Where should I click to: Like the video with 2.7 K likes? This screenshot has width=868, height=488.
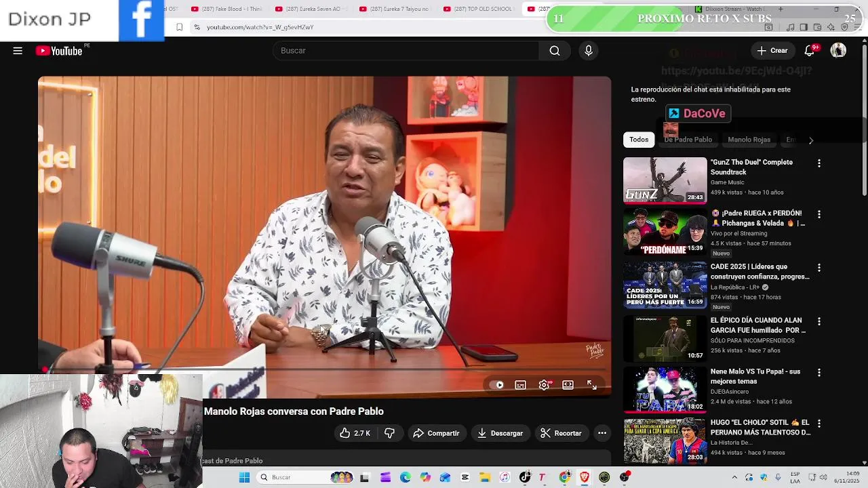(x=355, y=433)
